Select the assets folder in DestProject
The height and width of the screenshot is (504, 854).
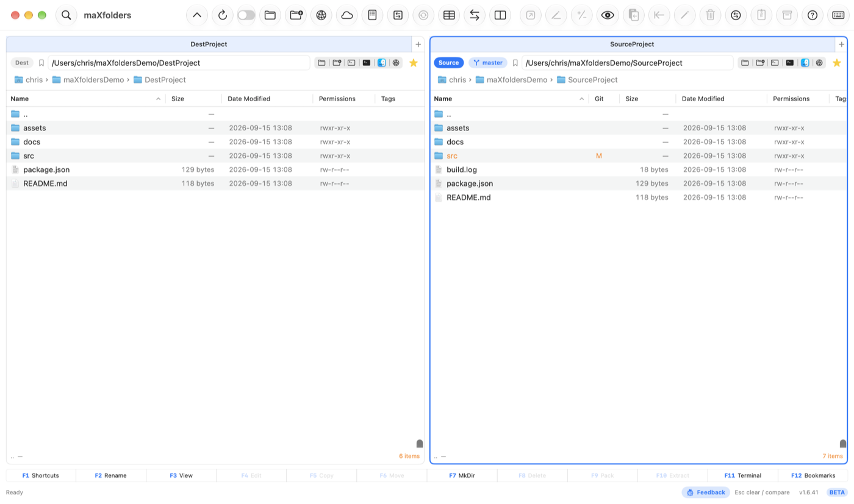[215, 128]
